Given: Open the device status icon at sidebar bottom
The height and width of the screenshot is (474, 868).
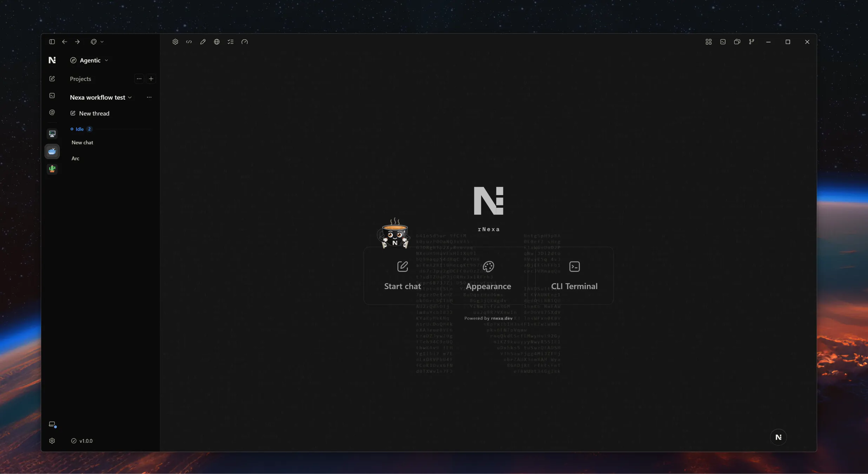Looking at the screenshot, I should click(x=52, y=424).
